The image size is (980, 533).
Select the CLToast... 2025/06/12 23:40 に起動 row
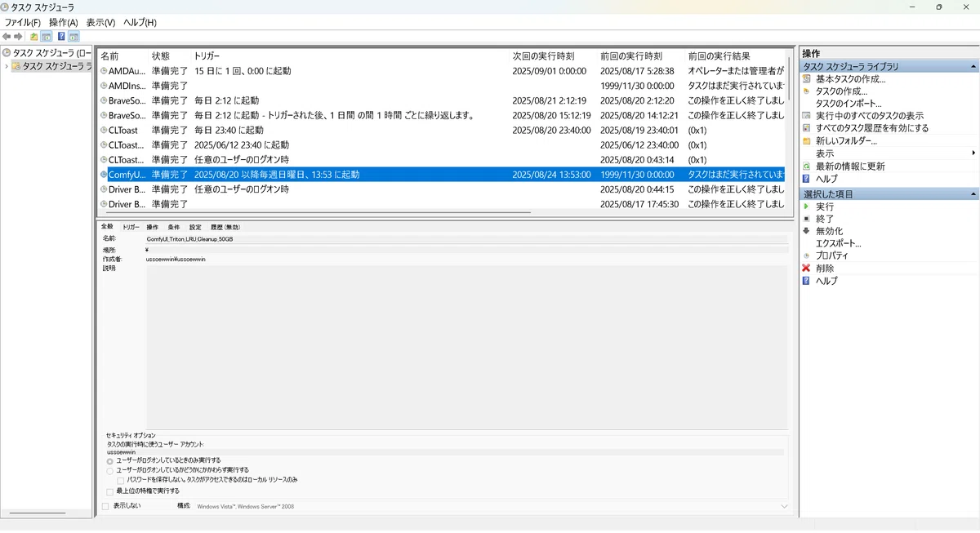point(442,144)
